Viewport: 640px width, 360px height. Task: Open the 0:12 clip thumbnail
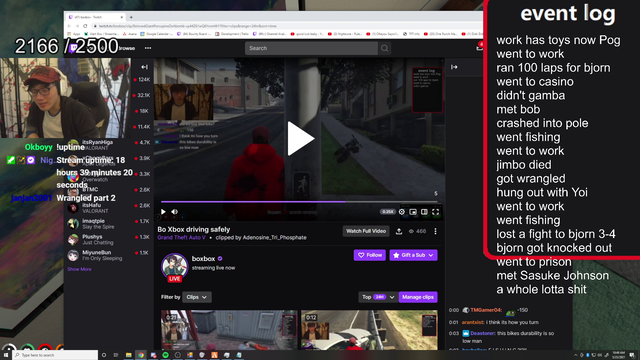click(x=369, y=330)
